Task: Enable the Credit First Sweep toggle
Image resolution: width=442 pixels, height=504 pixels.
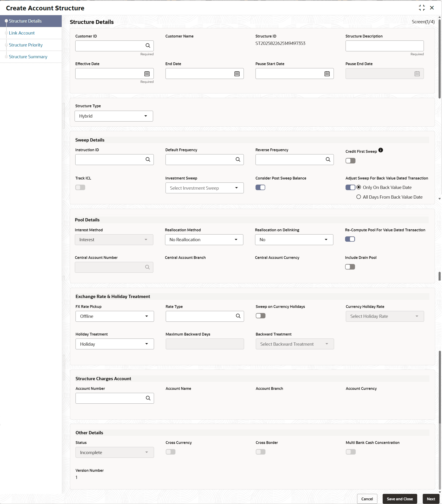Action: 350,161
